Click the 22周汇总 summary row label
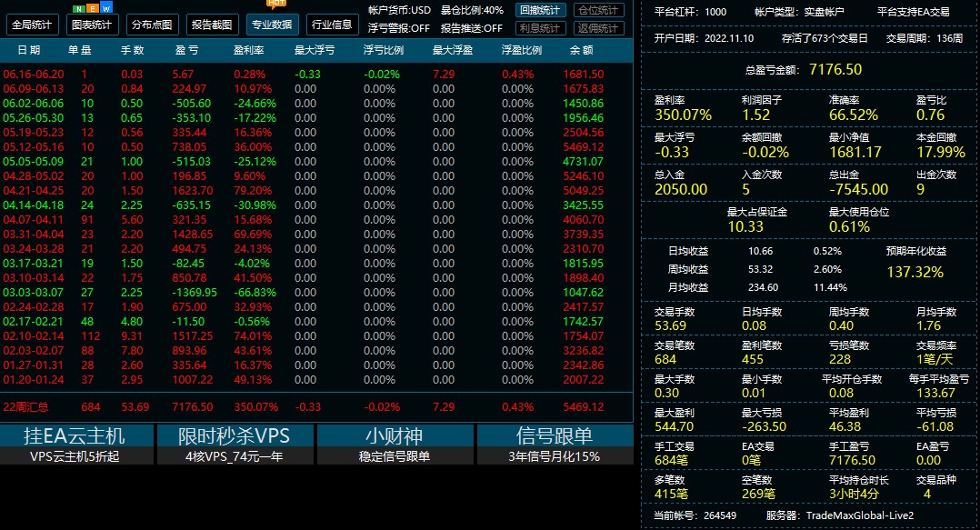The height and width of the screenshot is (530, 980). click(x=25, y=407)
